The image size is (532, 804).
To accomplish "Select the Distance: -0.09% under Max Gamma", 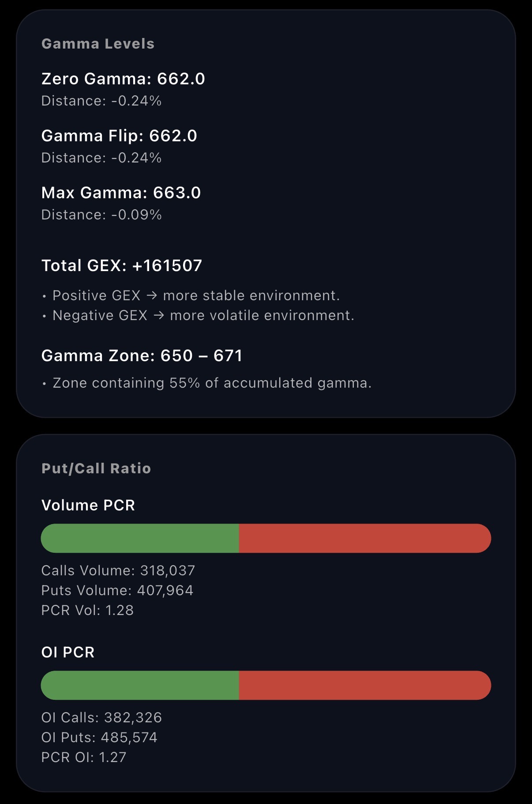I will pyautogui.click(x=101, y=215).
